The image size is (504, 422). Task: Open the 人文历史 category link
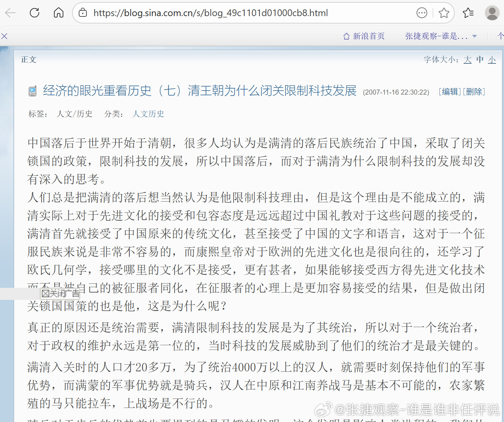(148, 114)
